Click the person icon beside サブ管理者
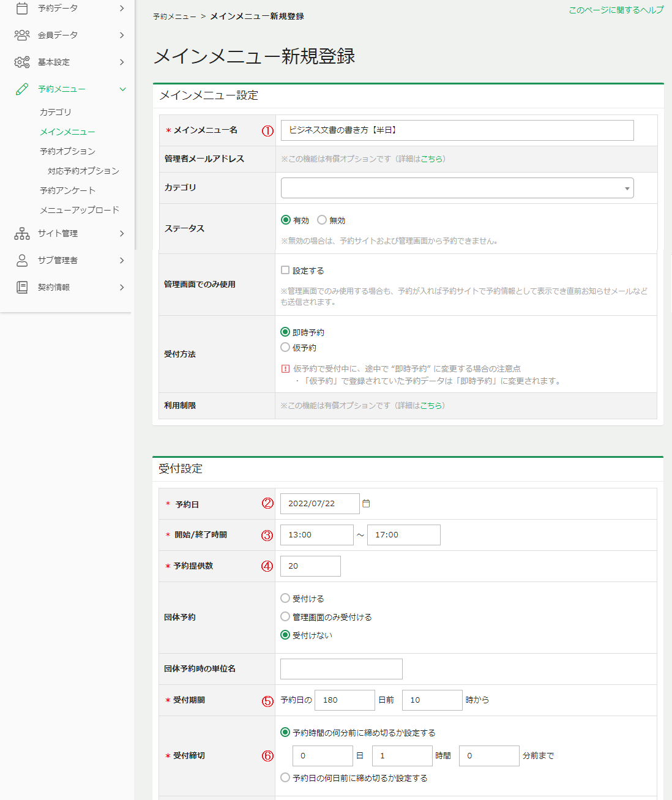 [x=22, y=260]
